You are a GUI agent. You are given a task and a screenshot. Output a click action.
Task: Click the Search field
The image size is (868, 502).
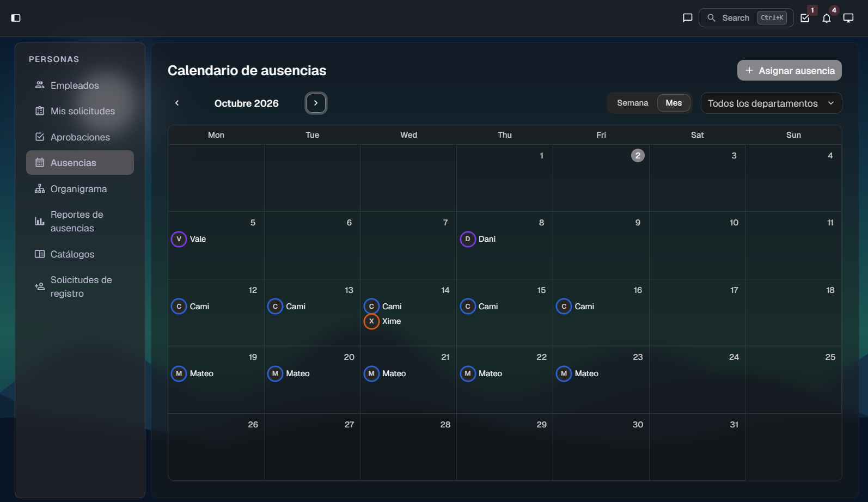coord(747,18)
